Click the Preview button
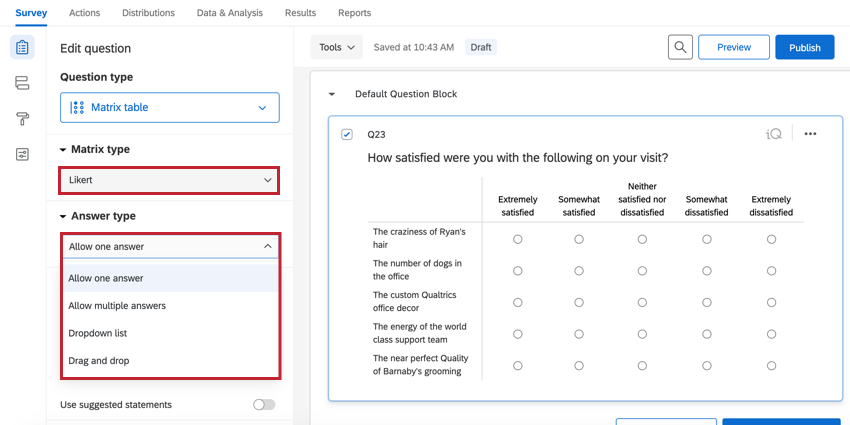Screen dimensions: 850x425 click(733, 47)
